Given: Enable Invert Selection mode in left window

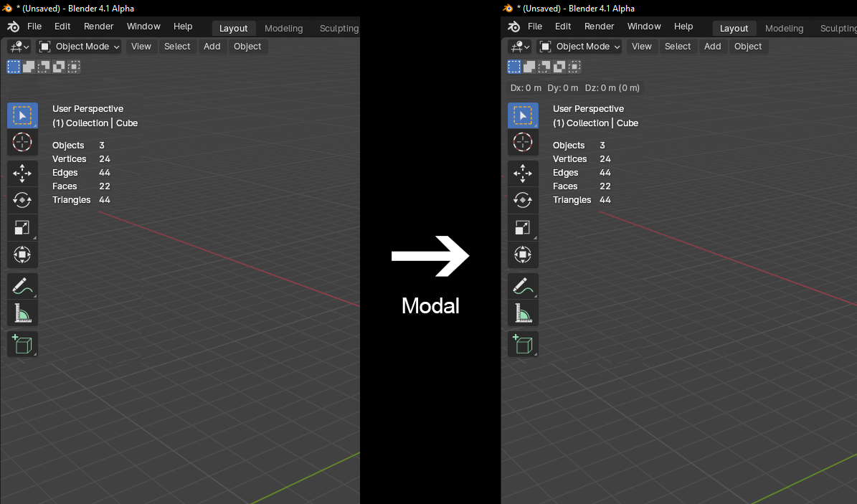Looking at the screenshot, I should [x=59, y=67].
